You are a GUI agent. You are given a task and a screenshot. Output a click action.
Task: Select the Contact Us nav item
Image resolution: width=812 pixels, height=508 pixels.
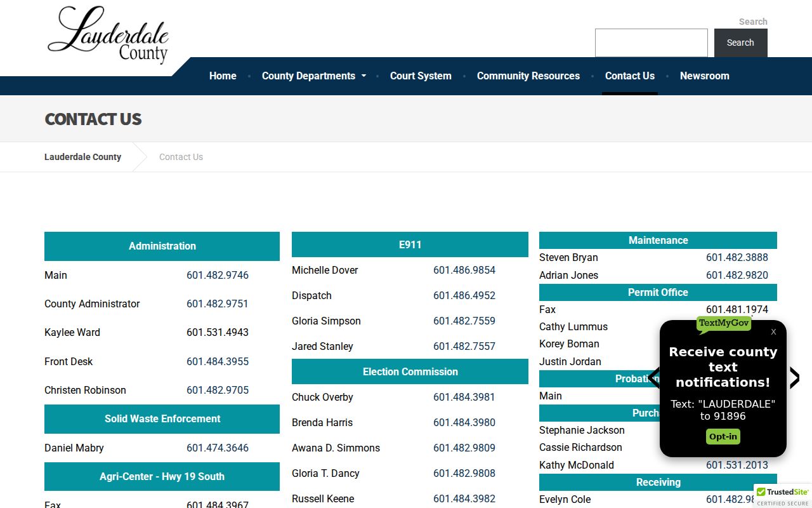pyautogui.click(x=630, y=76)
